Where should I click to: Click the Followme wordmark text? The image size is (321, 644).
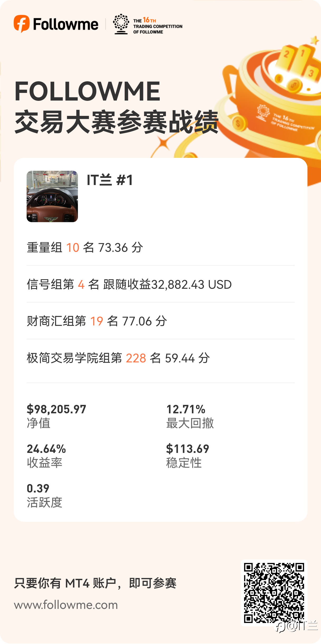[66, 24]
